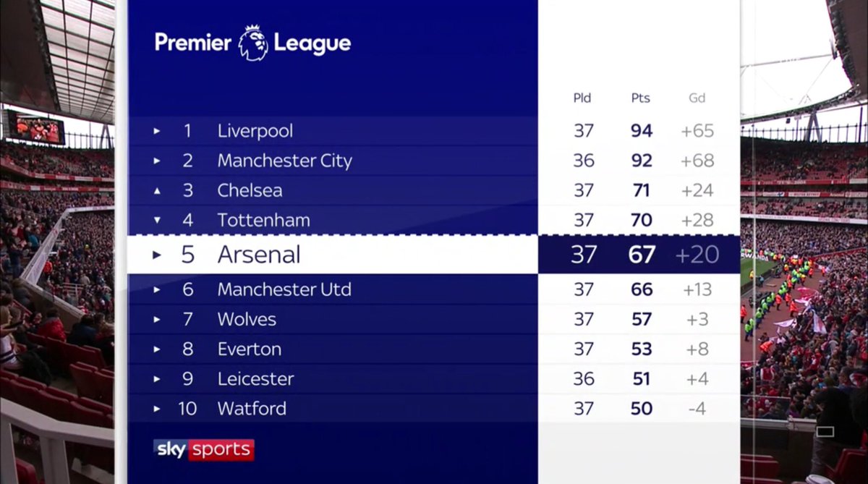Click the Liverpool team name
This screenshot has width=868, height=484.
click(255, 132)
